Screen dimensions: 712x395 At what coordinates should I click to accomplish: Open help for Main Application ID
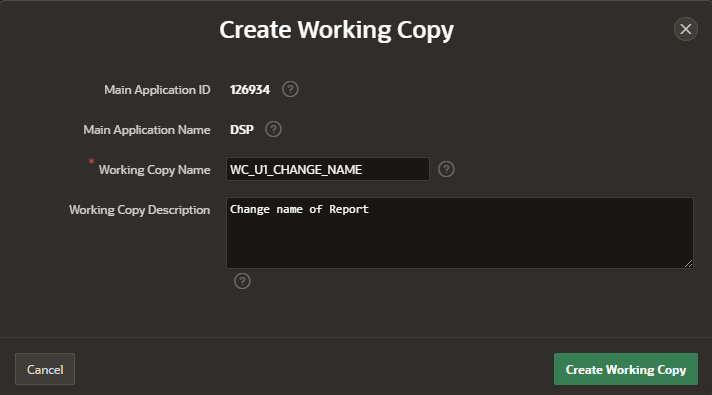pos(290,89)
